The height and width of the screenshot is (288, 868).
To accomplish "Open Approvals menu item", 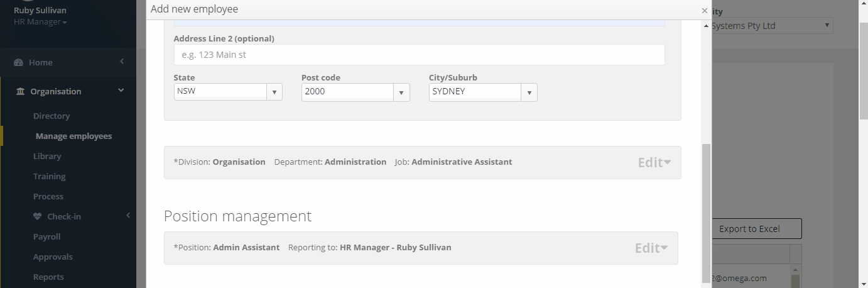I will click(x=53, y=257).
